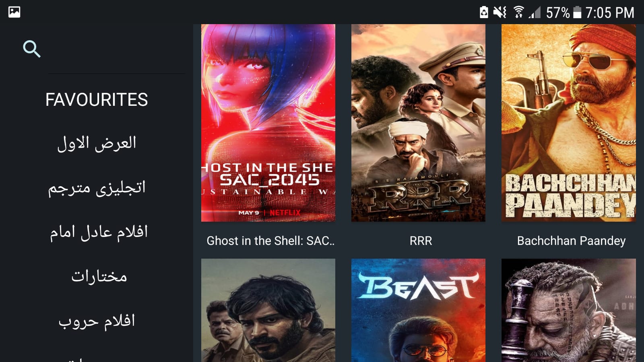Open the Beast movie poster
This screenshot has width=644, height=362.
(418, 310)
